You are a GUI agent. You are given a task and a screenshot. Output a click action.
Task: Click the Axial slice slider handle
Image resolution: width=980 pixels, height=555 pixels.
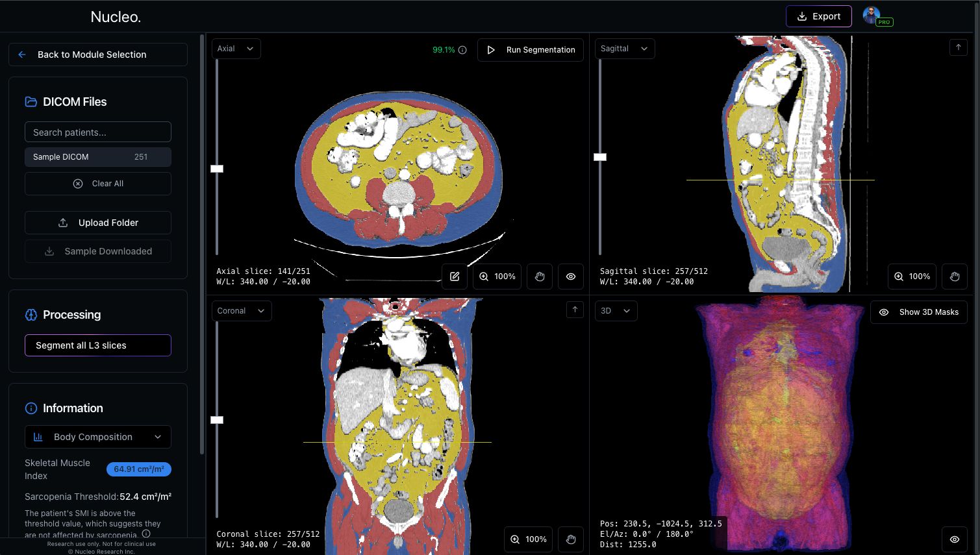(x=217, y=169)
